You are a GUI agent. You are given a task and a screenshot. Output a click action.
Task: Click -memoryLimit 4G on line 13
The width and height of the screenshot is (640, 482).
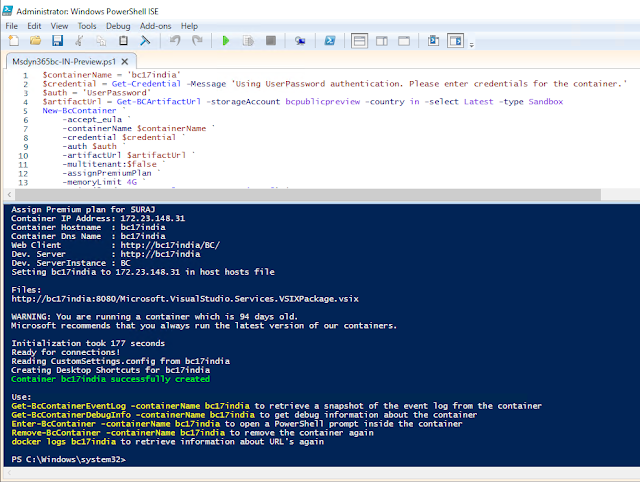click(100, 182)
